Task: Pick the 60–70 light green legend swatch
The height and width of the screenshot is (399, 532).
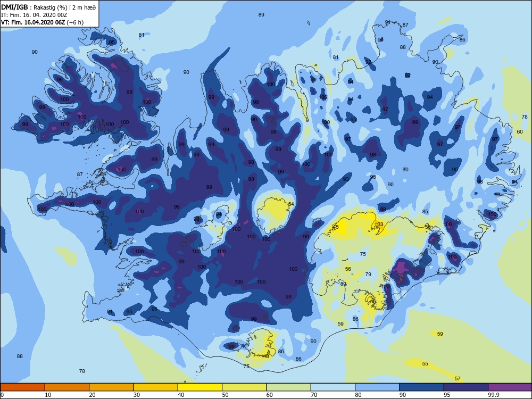Action: point(289,387)
